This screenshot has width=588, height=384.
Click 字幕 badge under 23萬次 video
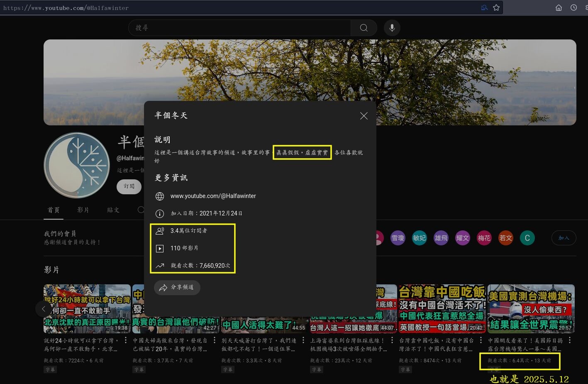(x=316, y=369)
